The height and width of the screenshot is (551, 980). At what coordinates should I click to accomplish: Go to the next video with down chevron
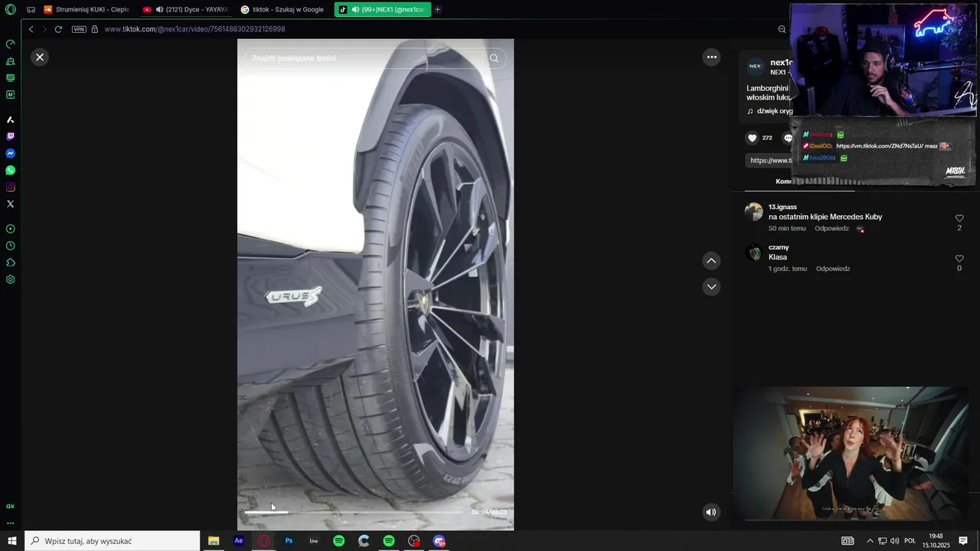pos(711,286)
